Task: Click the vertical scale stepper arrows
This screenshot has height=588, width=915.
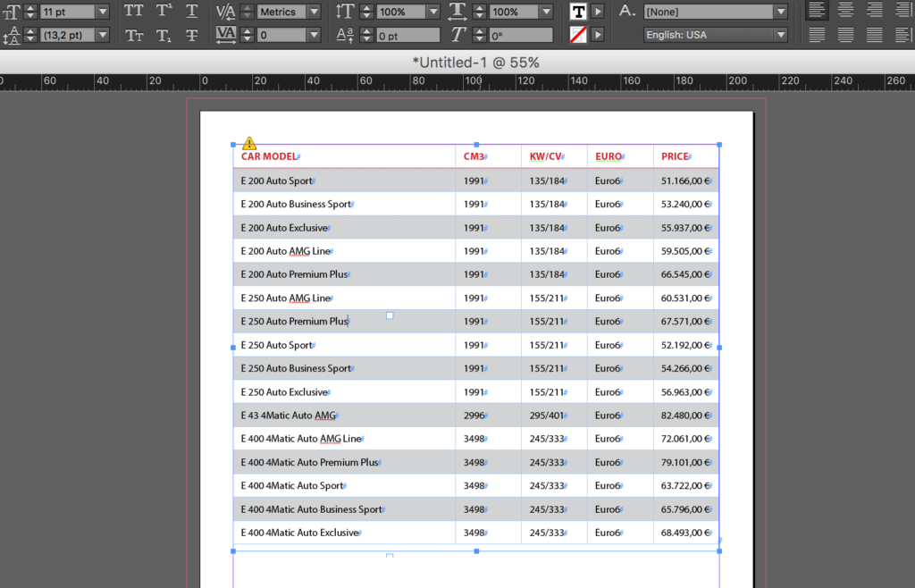Action: (x=366, y=12)
